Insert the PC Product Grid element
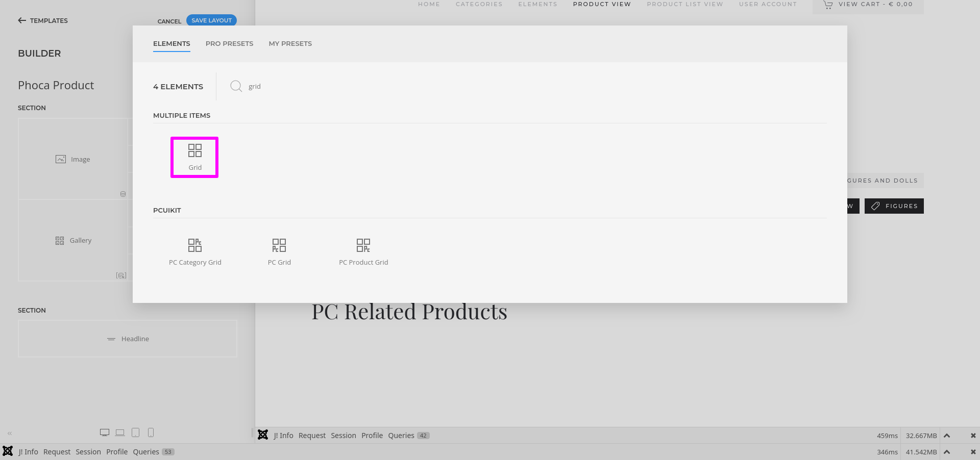980x460 pixels. [363, 252]
